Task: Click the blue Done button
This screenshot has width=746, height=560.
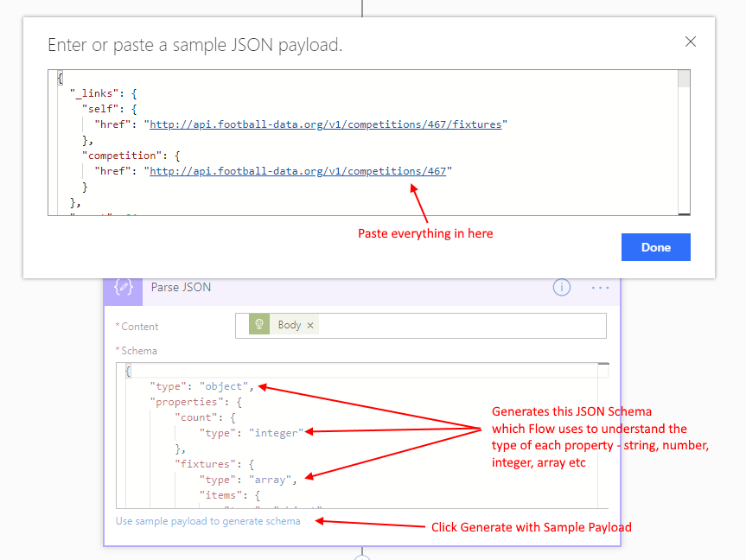Action: point(655,247)
